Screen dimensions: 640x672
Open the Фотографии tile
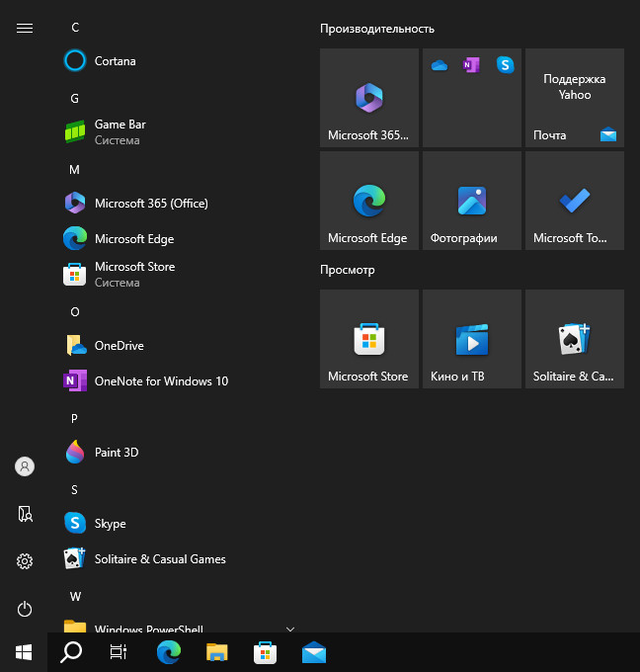(x=472, y=201)
